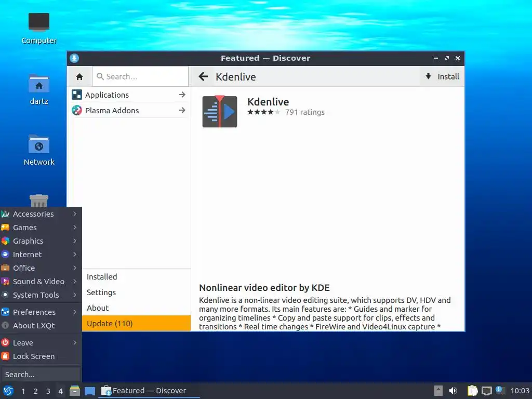Open the file manager taskbar icon
Screen dimensions: 532x399
coord(75,391)
